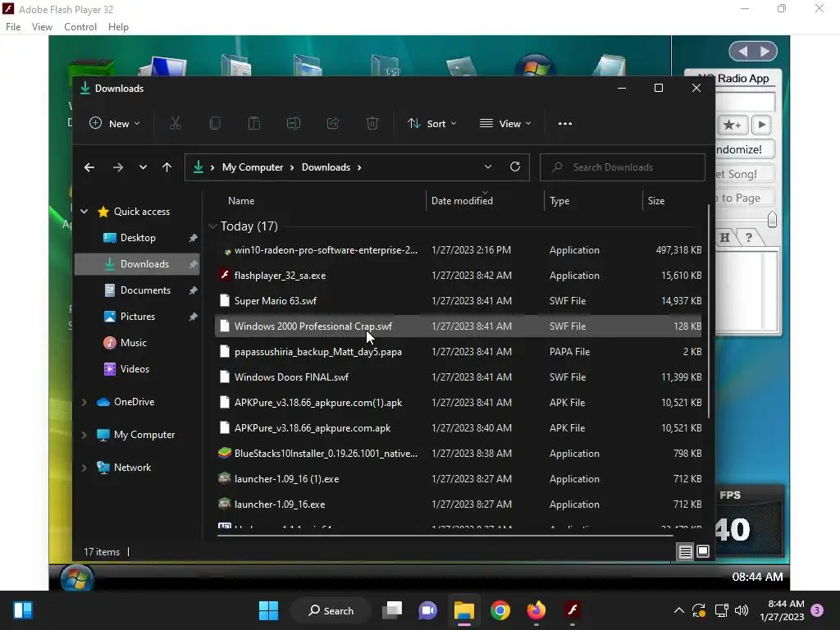This screenshot has height=630, width=840.
Task: Sort by the Size column header
Action: [x=656, y=201]
